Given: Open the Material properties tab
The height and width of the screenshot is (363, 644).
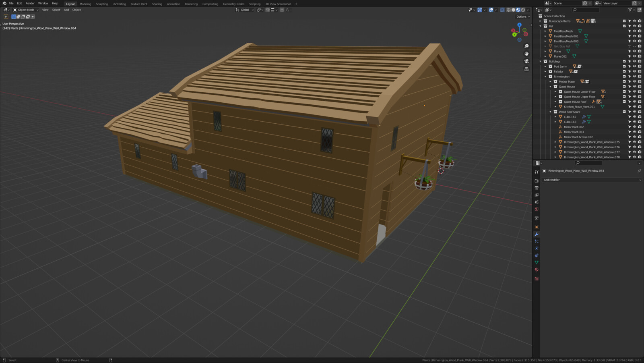Looking at the screenshot, I should pos(537,270).
